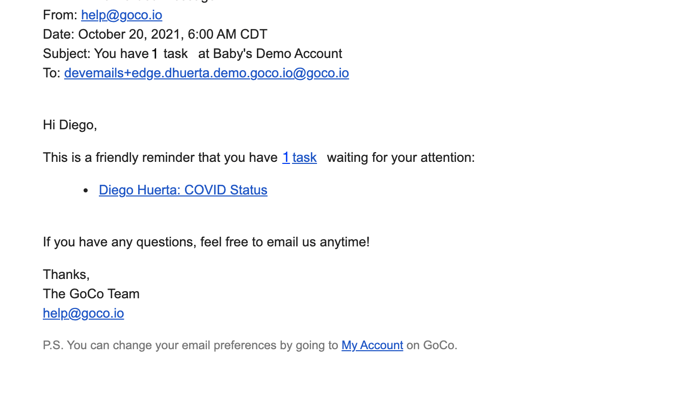Click the bullet before COVID Status link

click(86, 190)
